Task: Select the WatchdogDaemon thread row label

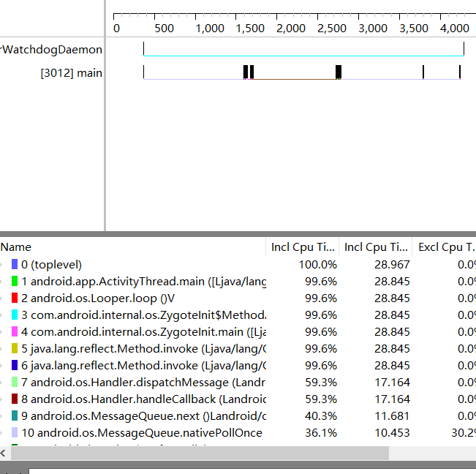Action: tap(52, 50)
